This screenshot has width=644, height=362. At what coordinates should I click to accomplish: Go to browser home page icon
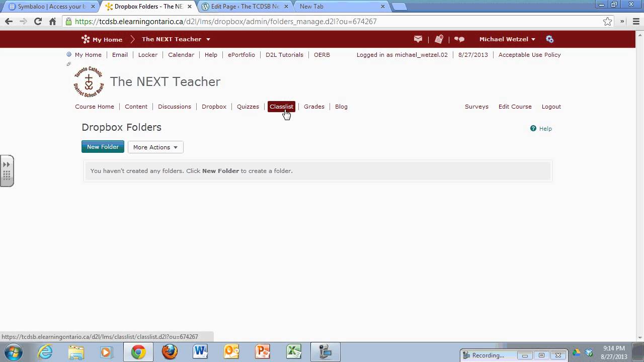52,22
